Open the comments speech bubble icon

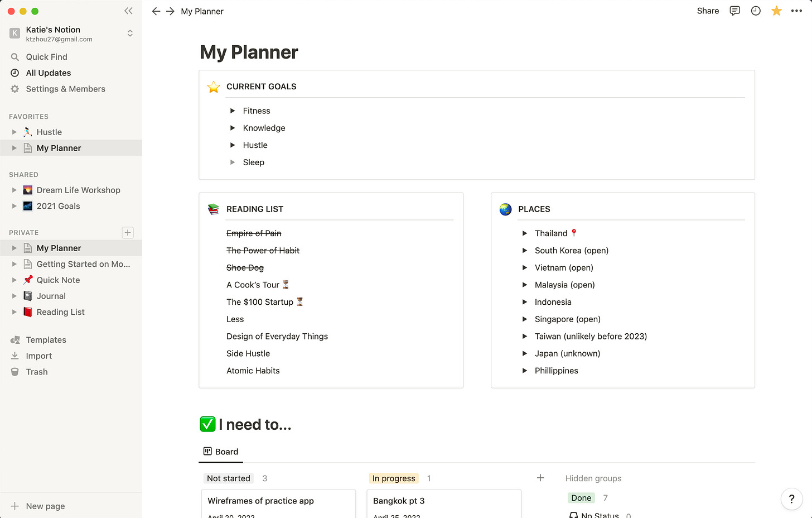point(735,11)
